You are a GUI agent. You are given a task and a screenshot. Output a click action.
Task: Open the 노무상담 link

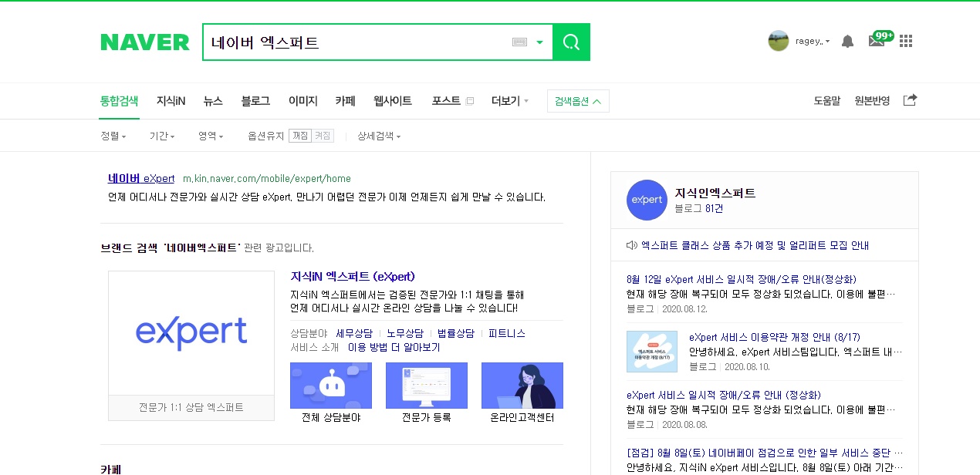tap(405, 333)
